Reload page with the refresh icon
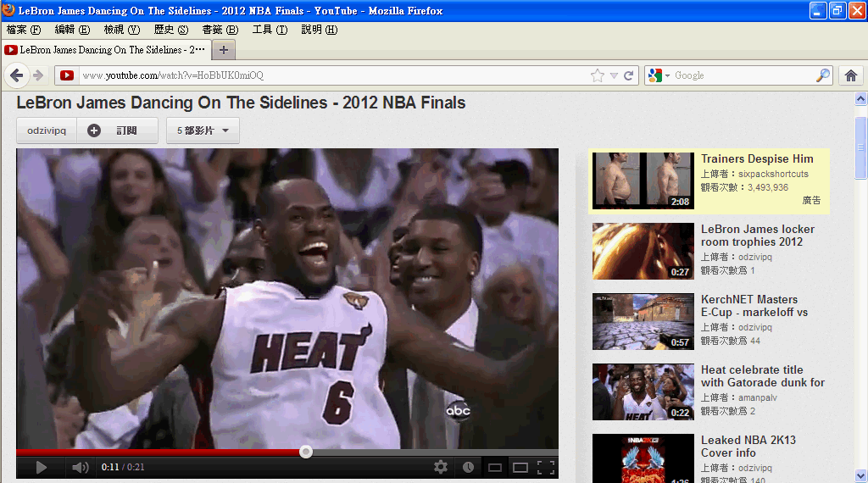The image size is (868, 483). [629, 75]
